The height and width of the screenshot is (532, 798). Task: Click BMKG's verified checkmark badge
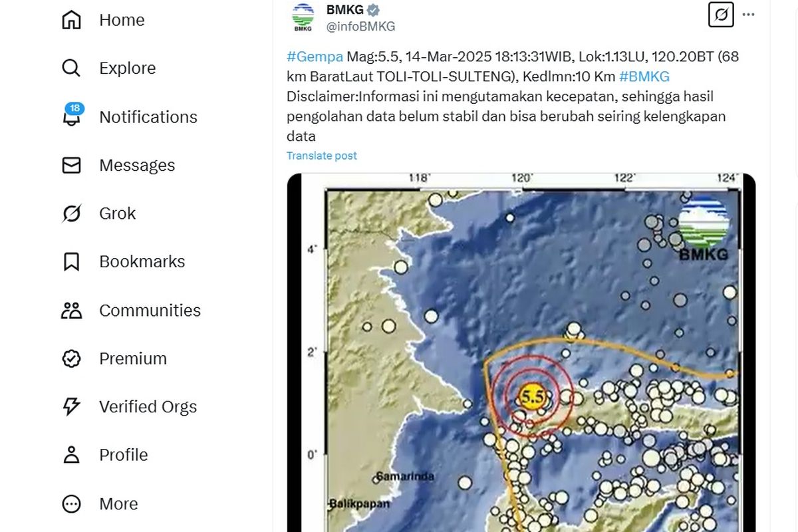[x=372, y=10]
